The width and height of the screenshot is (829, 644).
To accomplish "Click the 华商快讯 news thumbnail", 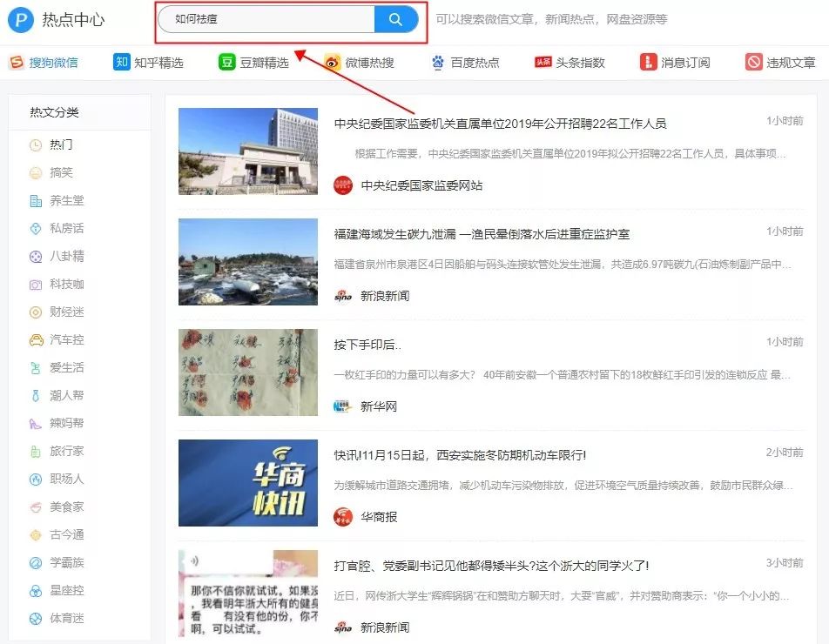I will point(247,482).
